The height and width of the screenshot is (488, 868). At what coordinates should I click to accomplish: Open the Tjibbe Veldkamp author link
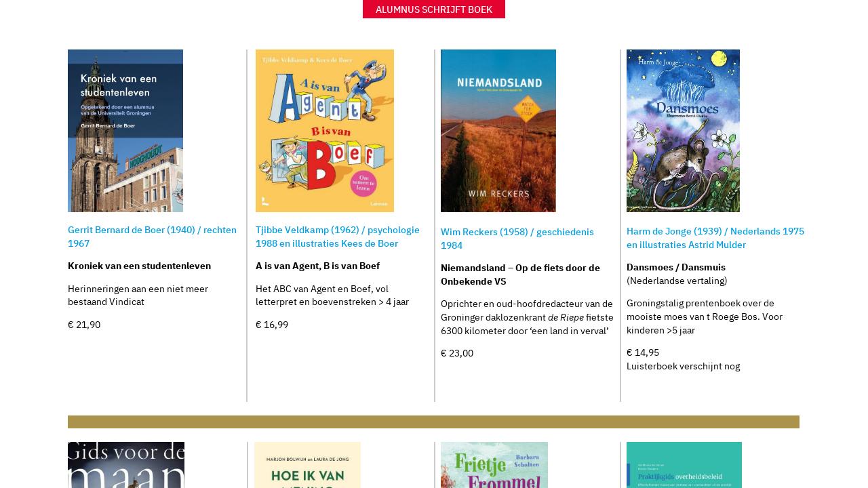(x=337, y=237)
